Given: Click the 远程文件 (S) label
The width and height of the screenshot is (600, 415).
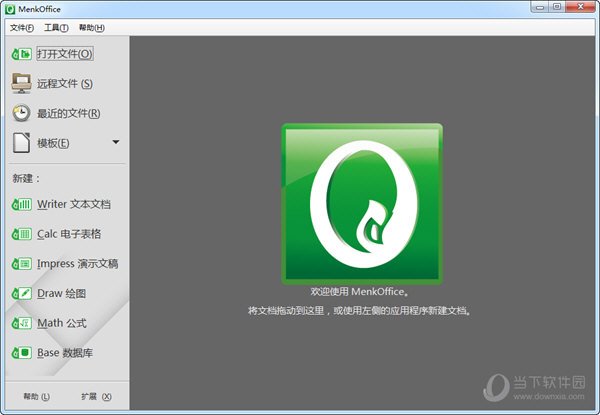Looking at the screenshot, I should (65, 83).
